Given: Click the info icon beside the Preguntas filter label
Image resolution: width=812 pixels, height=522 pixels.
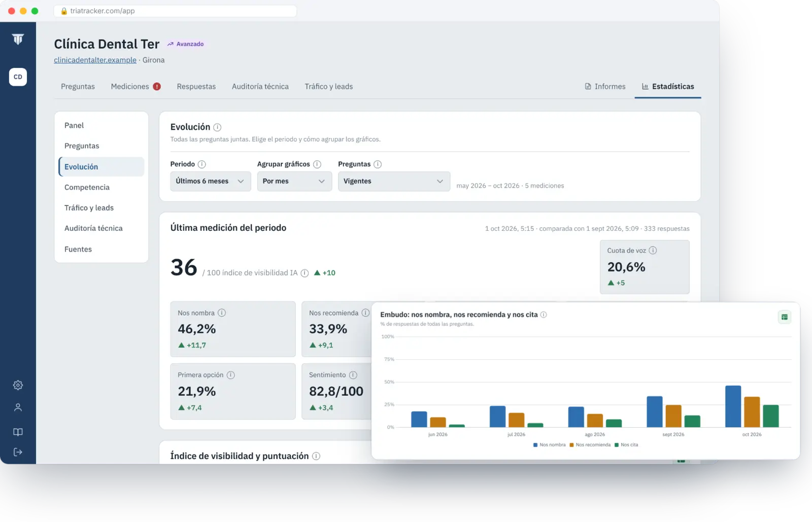Looking at the screenshot, I should coord(378,164).
